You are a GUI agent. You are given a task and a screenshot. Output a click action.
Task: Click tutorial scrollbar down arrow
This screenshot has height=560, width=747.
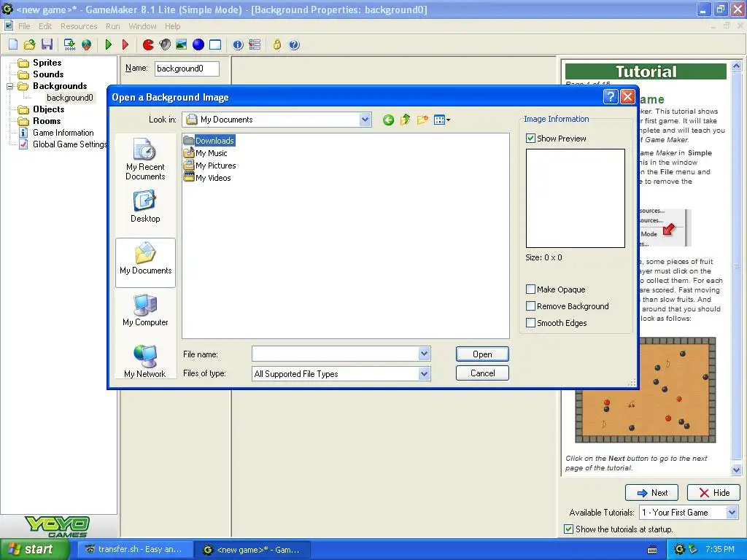coord(736,470)
